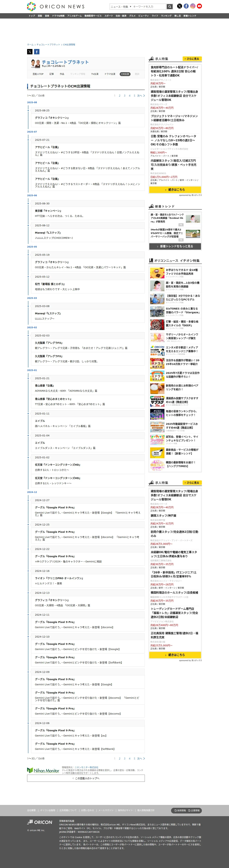Open job listing 食肉卸専門店のルート配送ドライバー
This screenshot has width=229, height=868.
coord(174,71)
